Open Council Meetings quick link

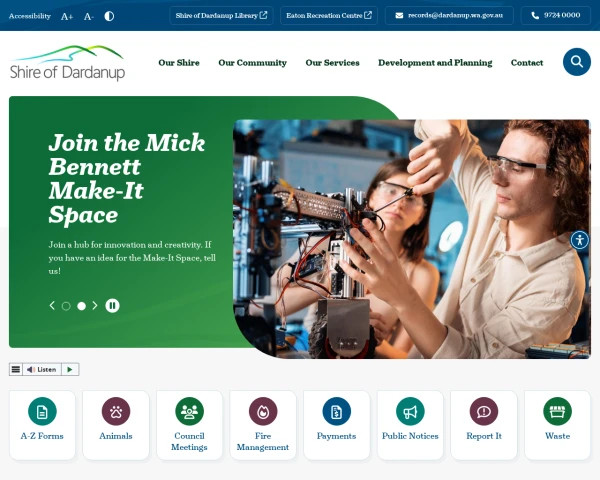tap(189, 425)
